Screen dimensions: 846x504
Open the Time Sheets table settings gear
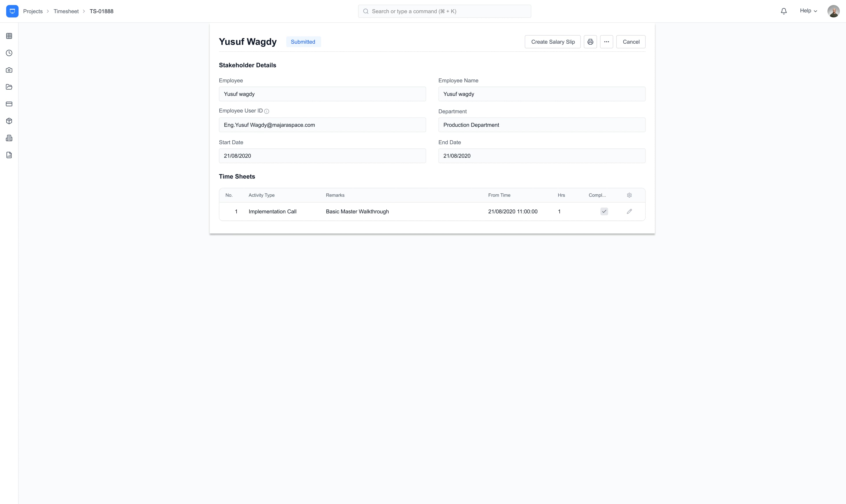629,195
